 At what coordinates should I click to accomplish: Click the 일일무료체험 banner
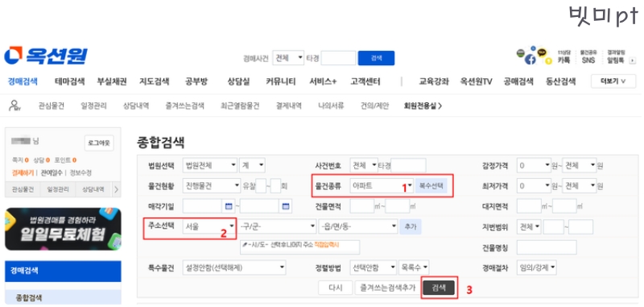63,229
